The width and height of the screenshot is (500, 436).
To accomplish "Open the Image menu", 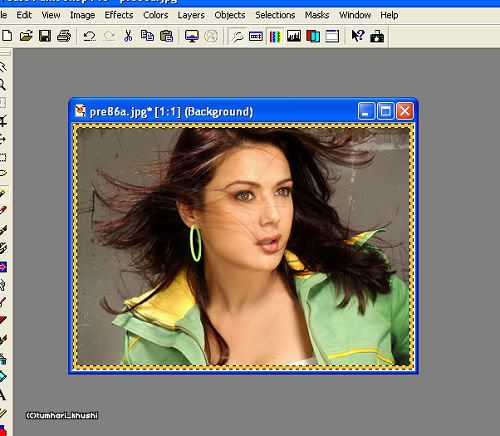I will tap(82, 15).
